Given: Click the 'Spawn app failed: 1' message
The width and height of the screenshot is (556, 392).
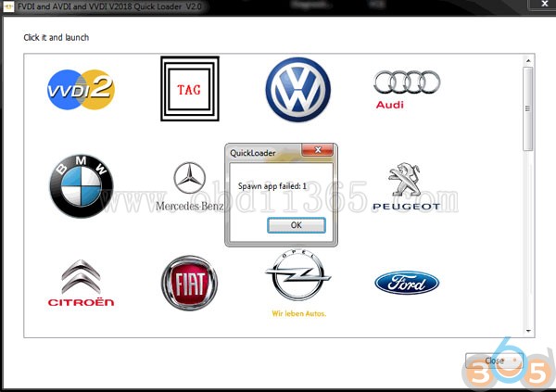Looking at the screenshot, I should [272, 186].
